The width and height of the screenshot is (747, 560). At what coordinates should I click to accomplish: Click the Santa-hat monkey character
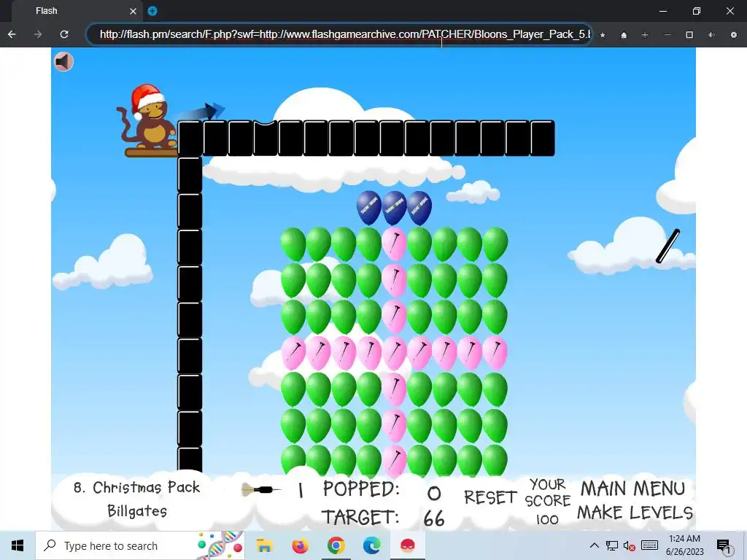[147, 117]
